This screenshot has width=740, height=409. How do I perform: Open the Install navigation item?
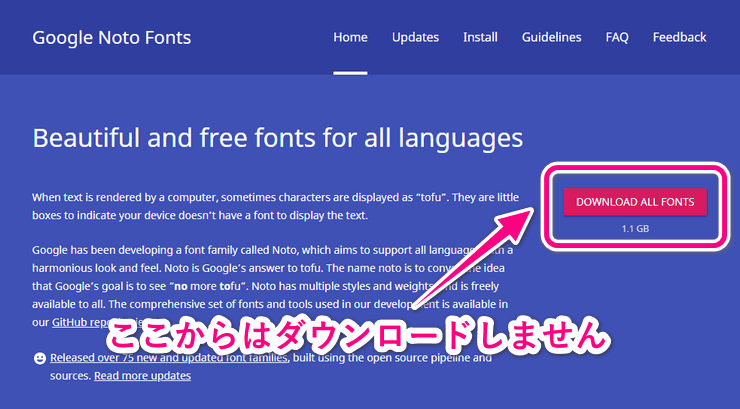(480, 37)
